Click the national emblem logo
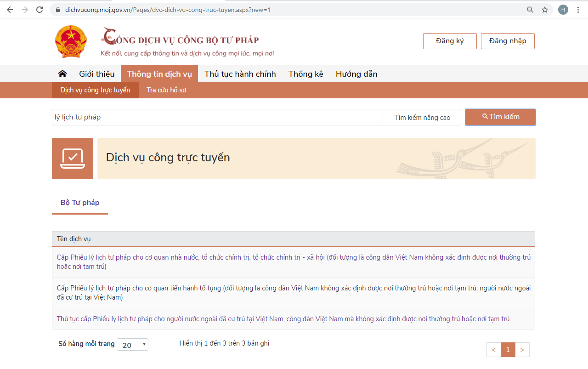The height and width of the screenshot is (369, 588). (71, 42)
